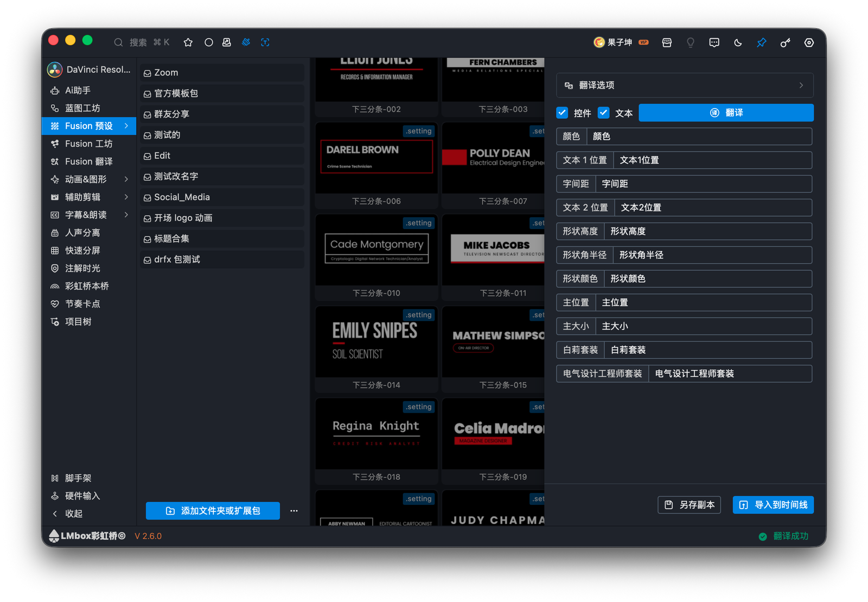Click the blue 翻译 button
This screenshot has width=868, height=602.
tap(726, 112)
